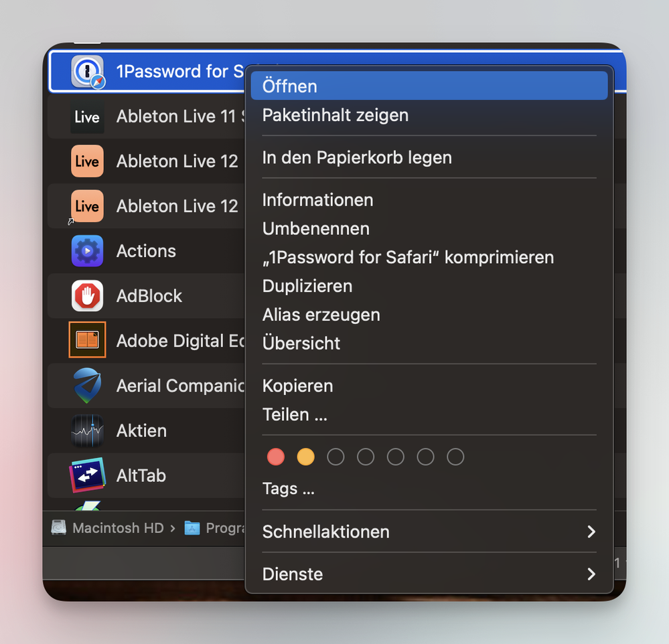Viewport: 669px width, 644px height.
Task: Select the Ableton Live 11 icon
Action: tap(87, 117)
